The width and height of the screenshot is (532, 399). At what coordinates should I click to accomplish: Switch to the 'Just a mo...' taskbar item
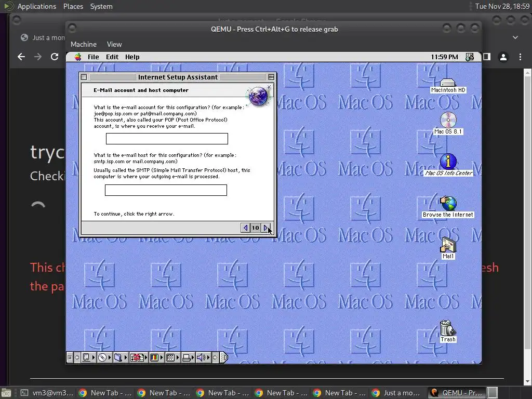(397, 393)
